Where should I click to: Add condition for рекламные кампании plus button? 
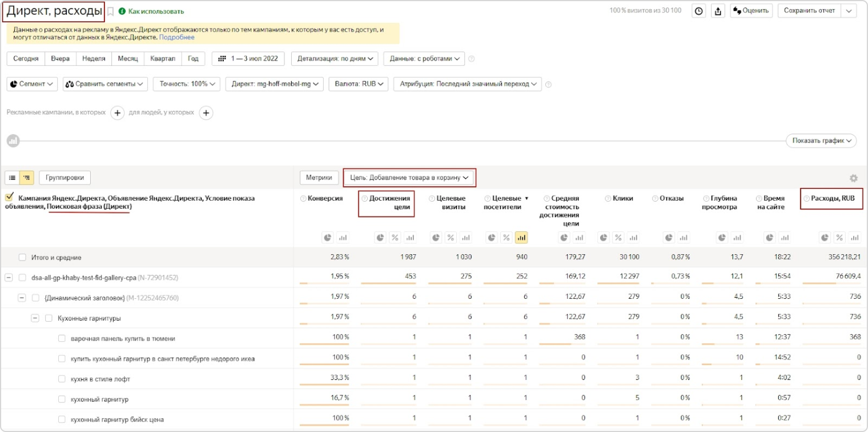point(117,113)
